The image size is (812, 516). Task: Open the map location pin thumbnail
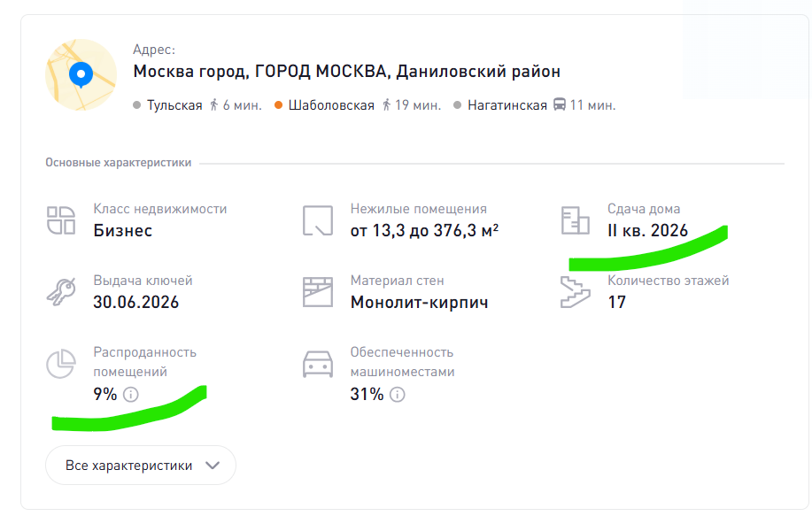(81, 74)
